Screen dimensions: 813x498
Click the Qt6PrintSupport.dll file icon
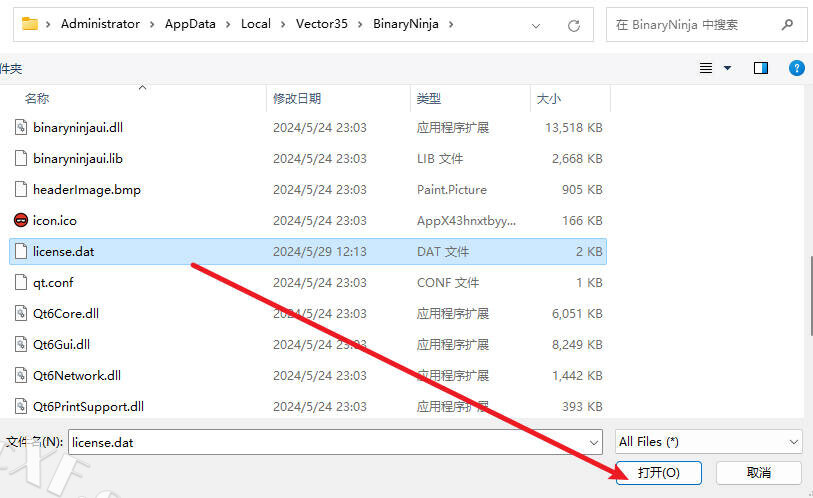click(21, 406)
